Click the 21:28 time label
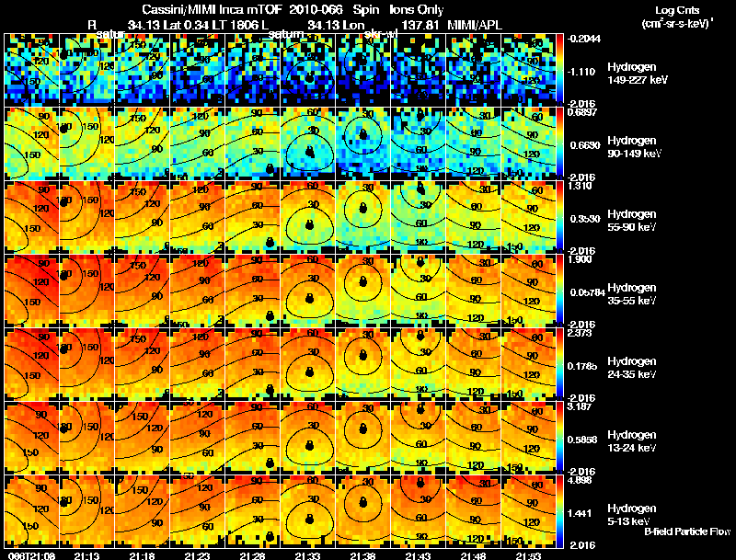 coord(252,555)
